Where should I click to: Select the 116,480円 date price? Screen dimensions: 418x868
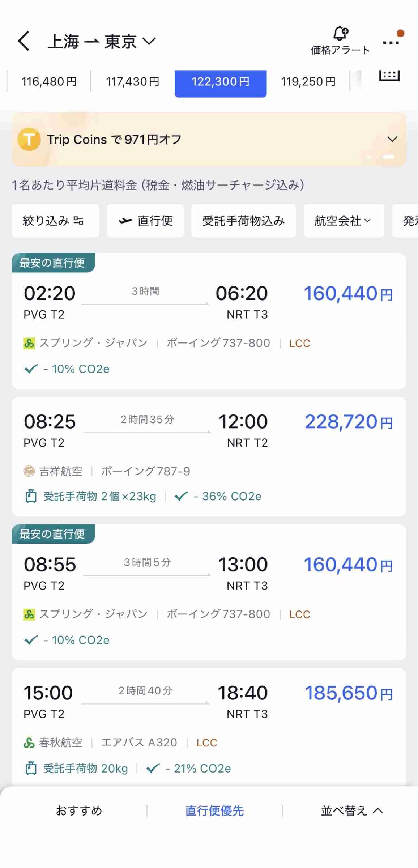(x=49, y=82)
